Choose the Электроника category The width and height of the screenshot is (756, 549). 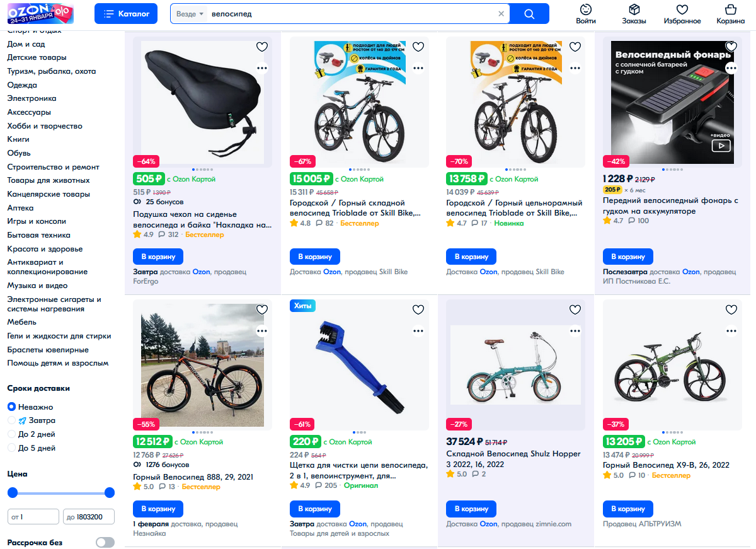[x=31, y=98]
